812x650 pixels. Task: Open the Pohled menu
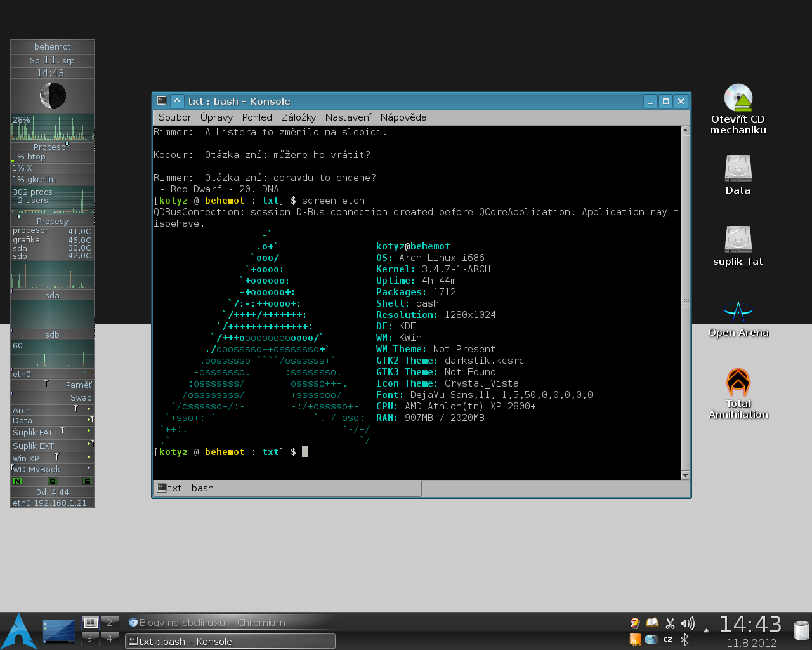click(x=257, y=117)
